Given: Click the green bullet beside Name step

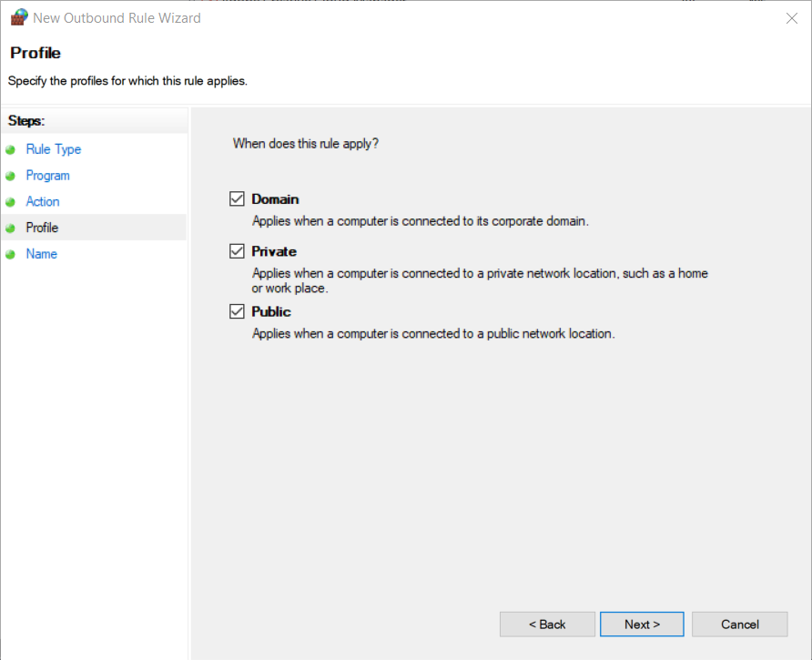Looking at the screenshot, I should click(x=10, y=254).
